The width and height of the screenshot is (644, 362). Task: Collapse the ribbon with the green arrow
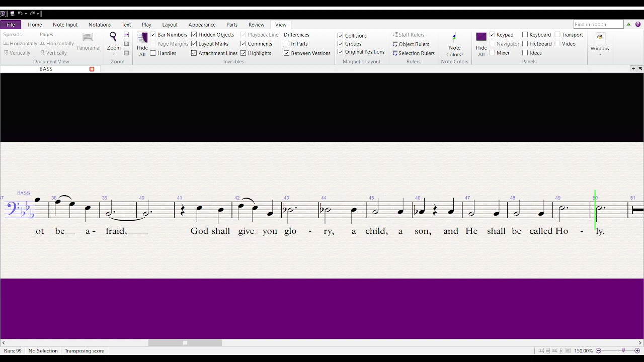coord(628,24)
